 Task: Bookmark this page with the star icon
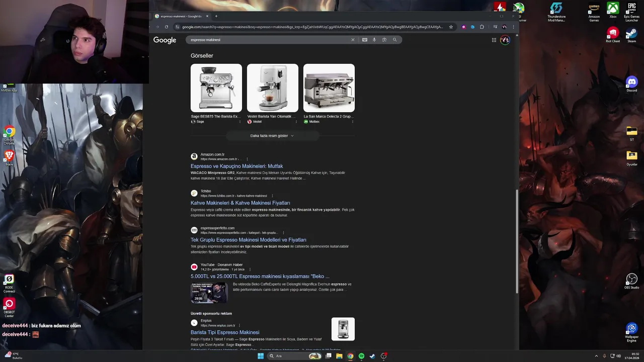451,27
